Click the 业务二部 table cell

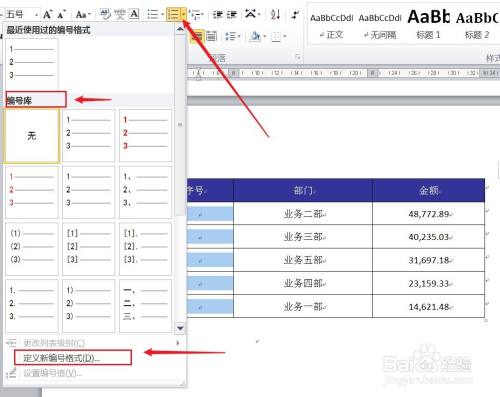click(303, 214)
